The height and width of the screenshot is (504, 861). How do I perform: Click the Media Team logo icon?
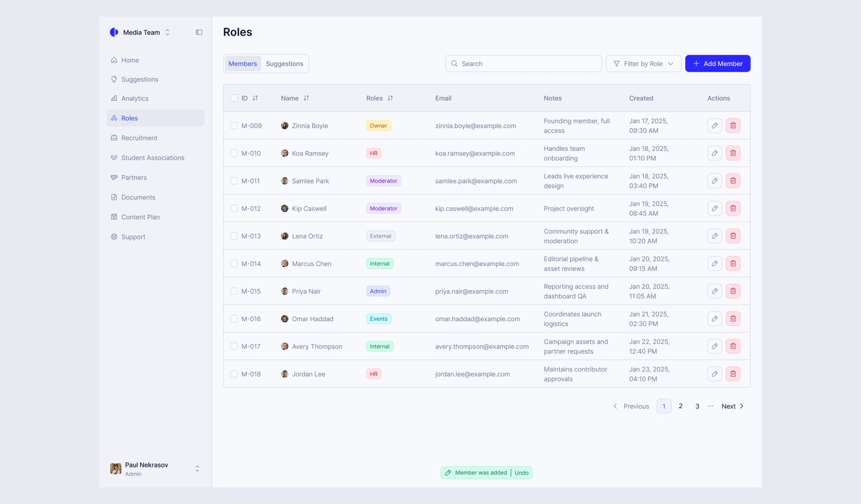click(x=114, y=32)
